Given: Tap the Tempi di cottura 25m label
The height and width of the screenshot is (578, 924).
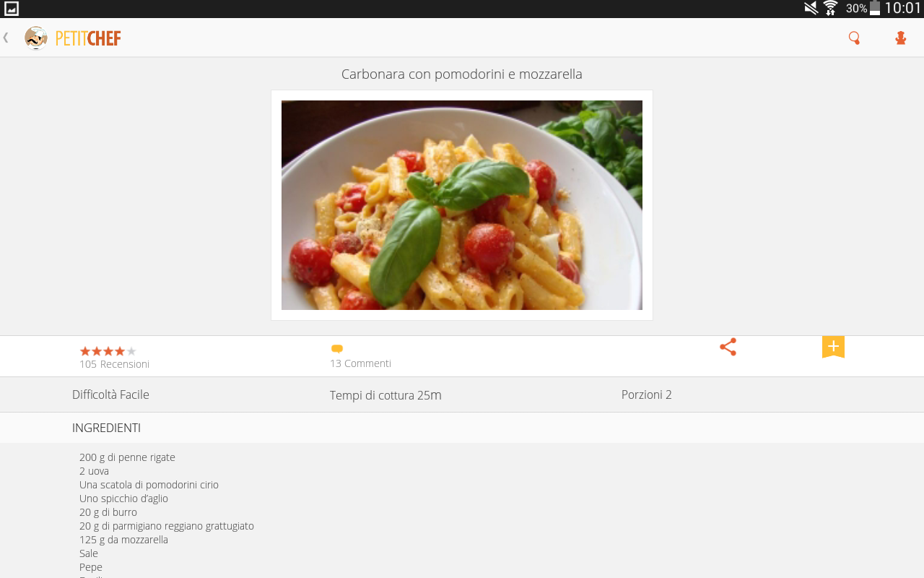Looking at the screenshot, I should pos(385,395).
